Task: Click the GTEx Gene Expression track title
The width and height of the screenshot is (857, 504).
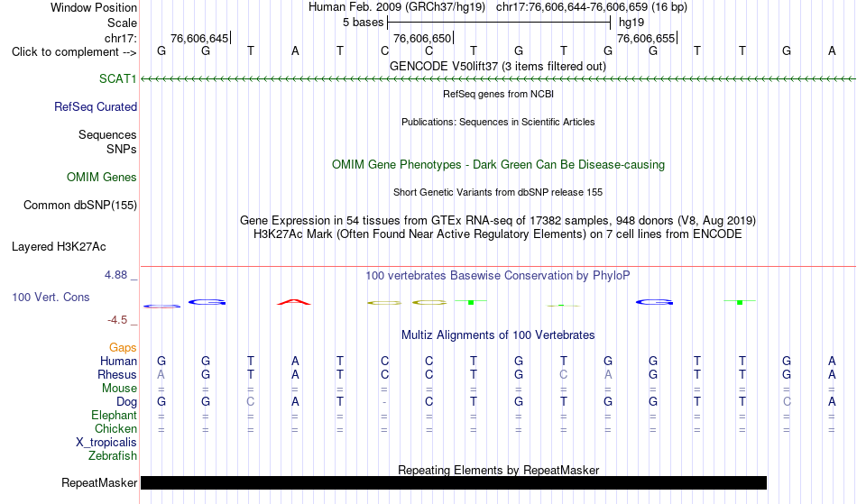Action: point(498,221)
